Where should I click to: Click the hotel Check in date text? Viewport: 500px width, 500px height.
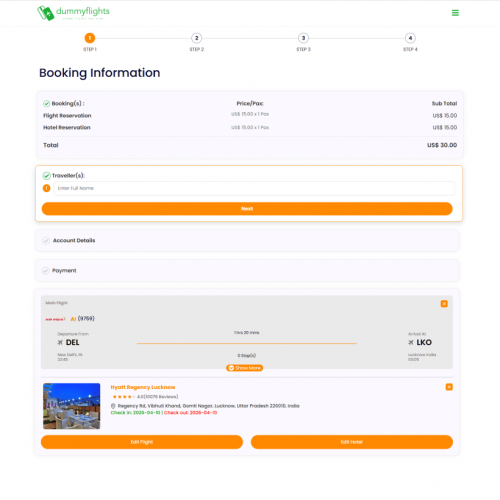pyautogui.click(x=136, y=413)
